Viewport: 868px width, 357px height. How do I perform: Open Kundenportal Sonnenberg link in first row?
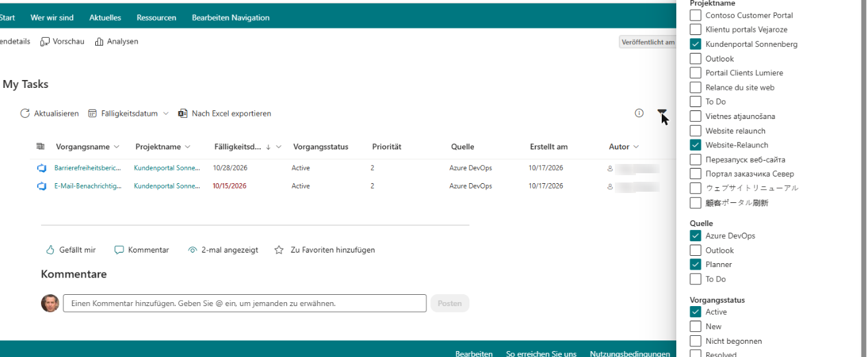pyautogui.click(x=167, y=168)
